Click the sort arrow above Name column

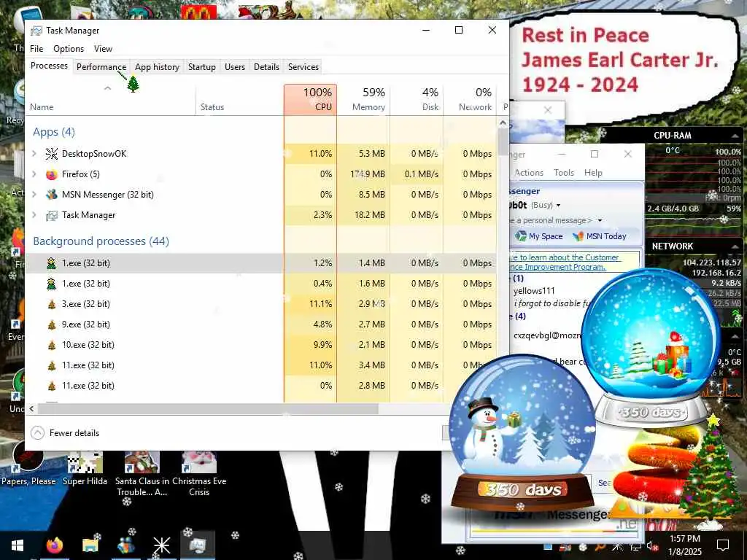click(x=108, y=88)
